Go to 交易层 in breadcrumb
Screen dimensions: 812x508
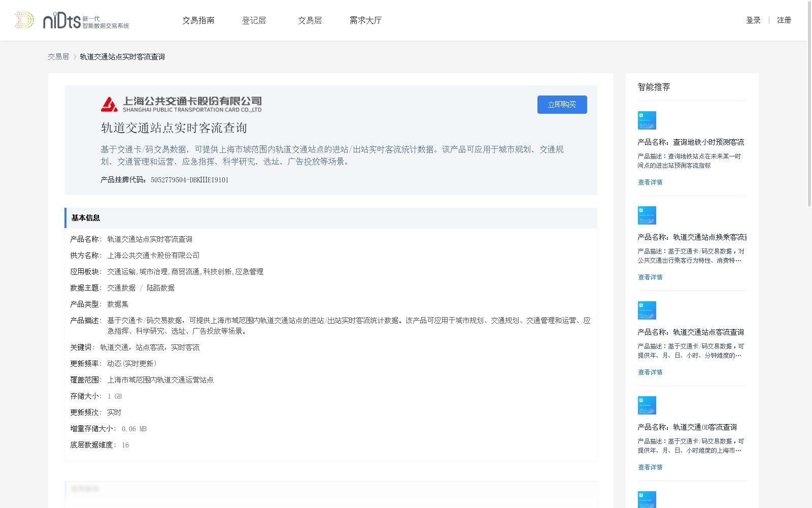(x=58, y=57)
